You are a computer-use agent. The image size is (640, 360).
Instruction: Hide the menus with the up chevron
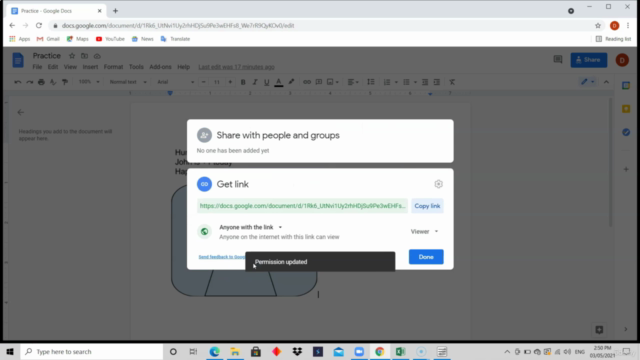(606, 82)
